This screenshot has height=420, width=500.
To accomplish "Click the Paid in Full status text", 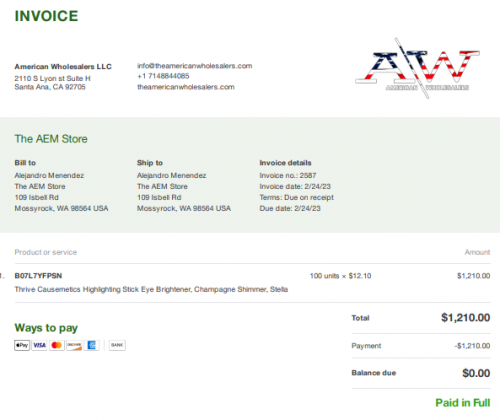I will [463, 403].
